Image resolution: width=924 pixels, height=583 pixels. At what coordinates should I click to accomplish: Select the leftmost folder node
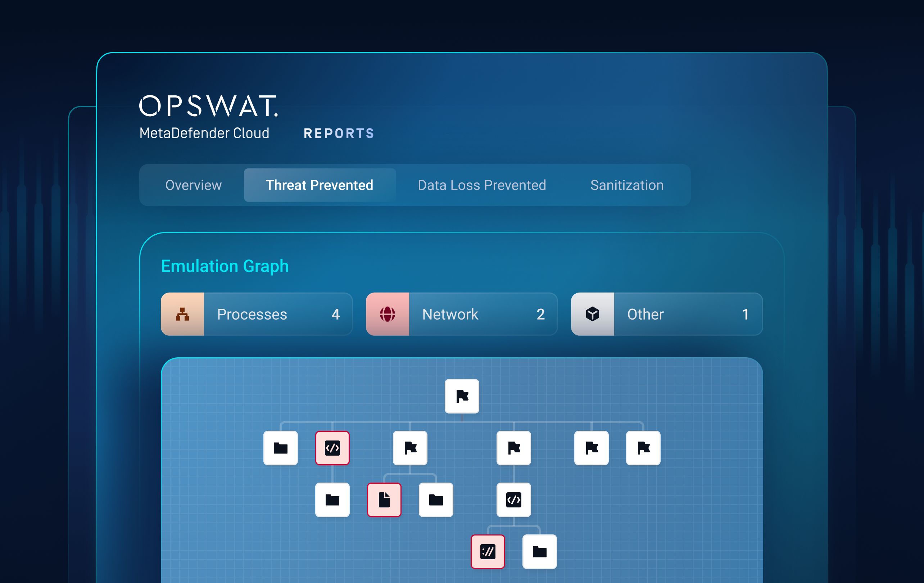tap(281, 448)
